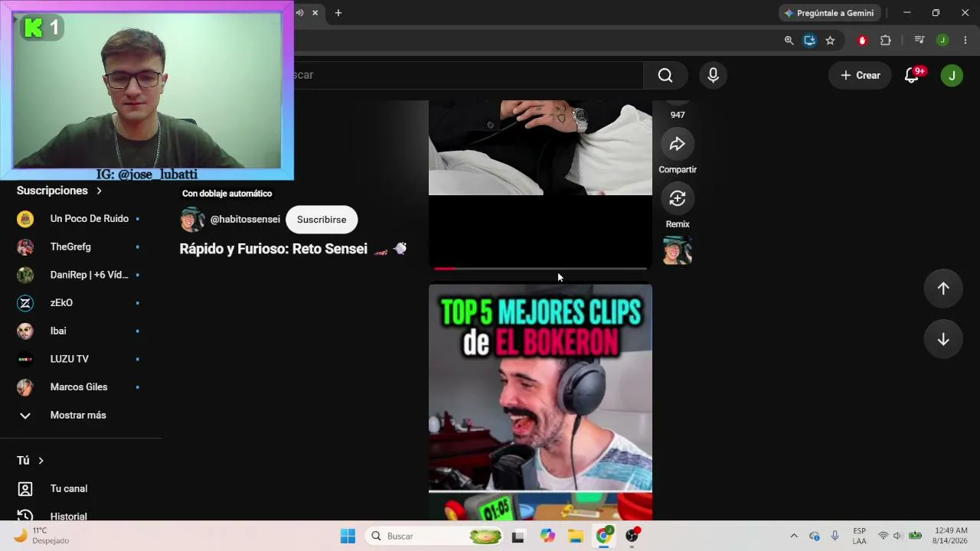
Task: Open LUZU TV channel from subscriptions
Action: (81, 359)
